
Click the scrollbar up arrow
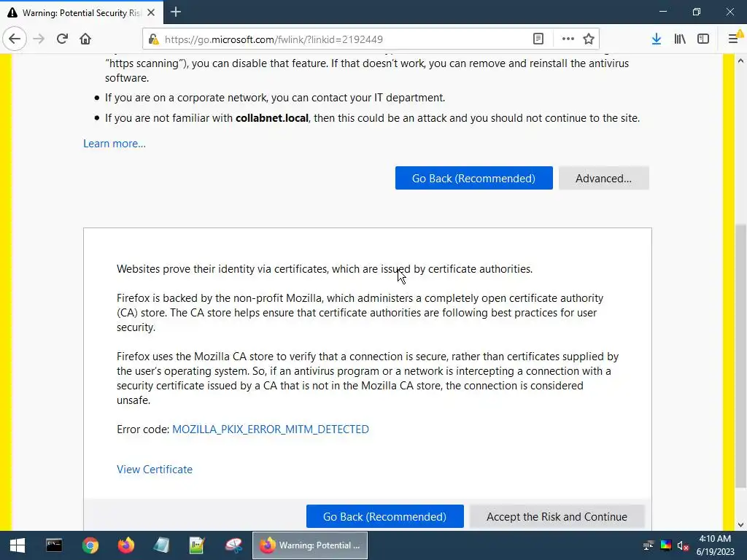tap(740, 61)
